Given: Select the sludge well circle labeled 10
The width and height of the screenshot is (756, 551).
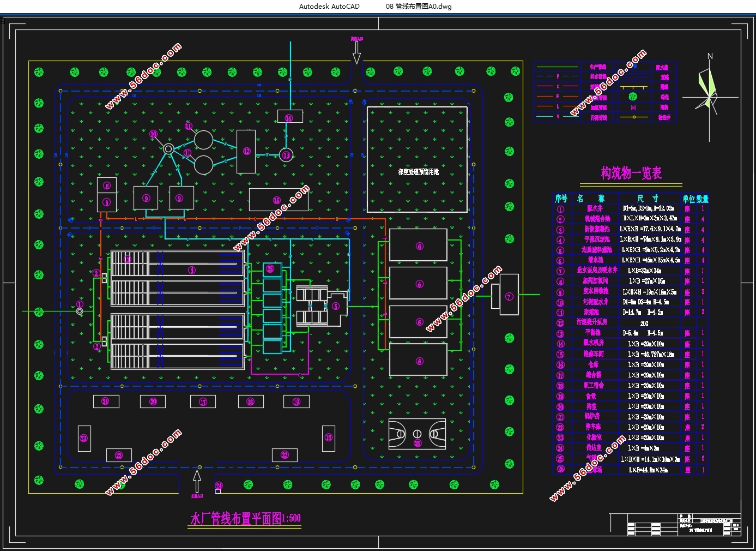Looking at the screenshot, I should (168, 149).
